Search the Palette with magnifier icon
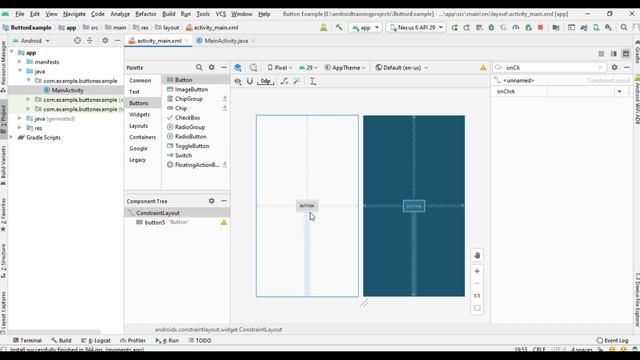 [199, 67]
